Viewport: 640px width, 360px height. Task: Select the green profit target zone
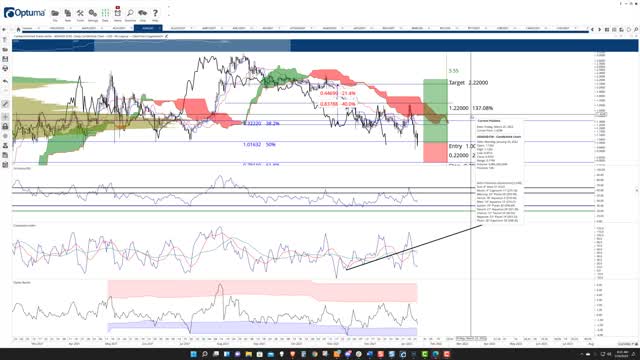tap(436, 111)
